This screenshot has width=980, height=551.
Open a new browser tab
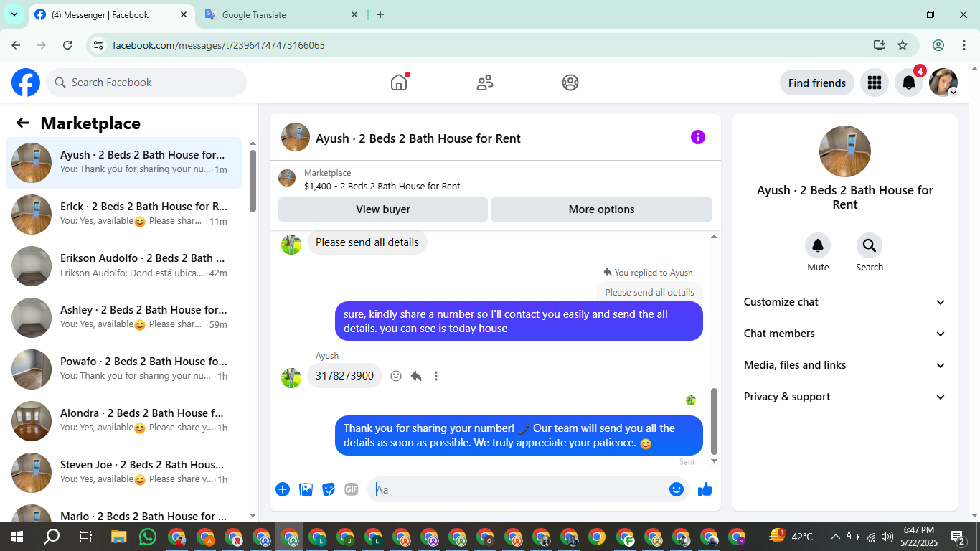(x=380, y=14)
